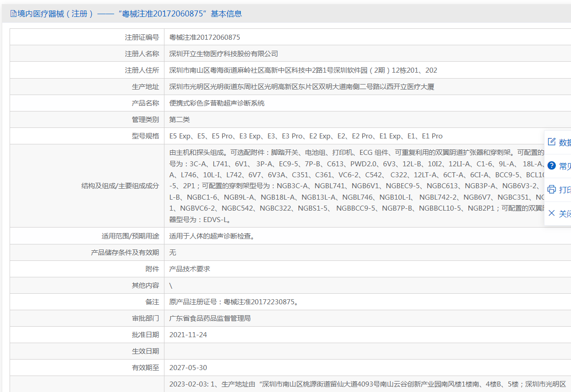Click the 适用范围/预期用途 label

click(130, 236)
